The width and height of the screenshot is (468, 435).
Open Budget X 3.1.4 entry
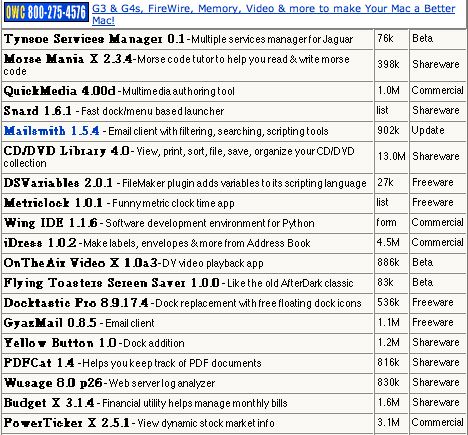(49, 403)
